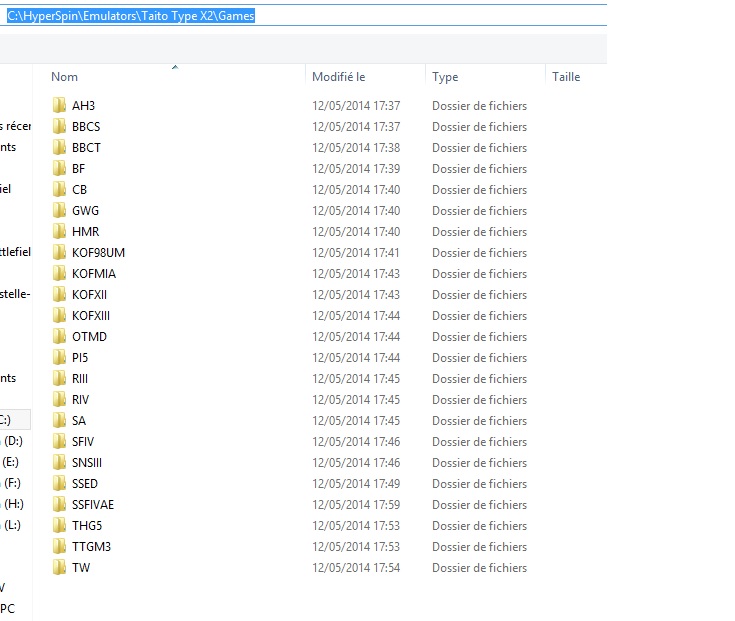Viewport: 735px width, 621px height.
Task: Click the SSFIVAE folder icon
Action: click(x=59, y=504)
